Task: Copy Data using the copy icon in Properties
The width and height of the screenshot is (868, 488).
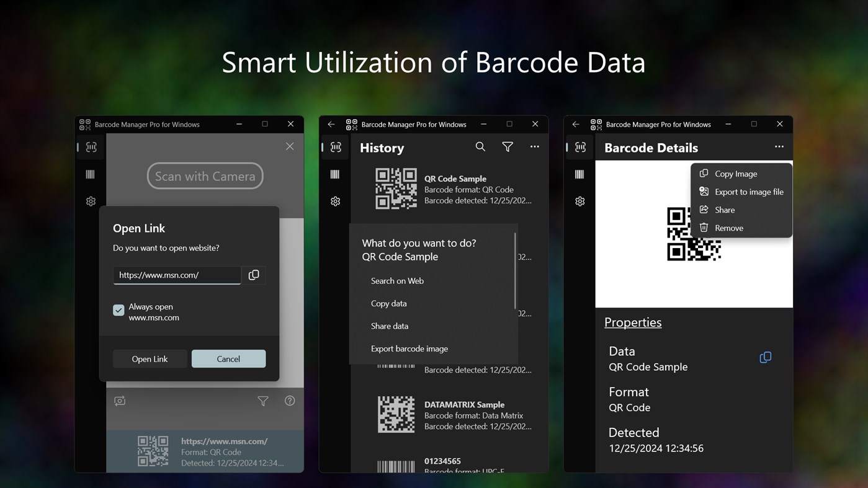Action: 765,357
